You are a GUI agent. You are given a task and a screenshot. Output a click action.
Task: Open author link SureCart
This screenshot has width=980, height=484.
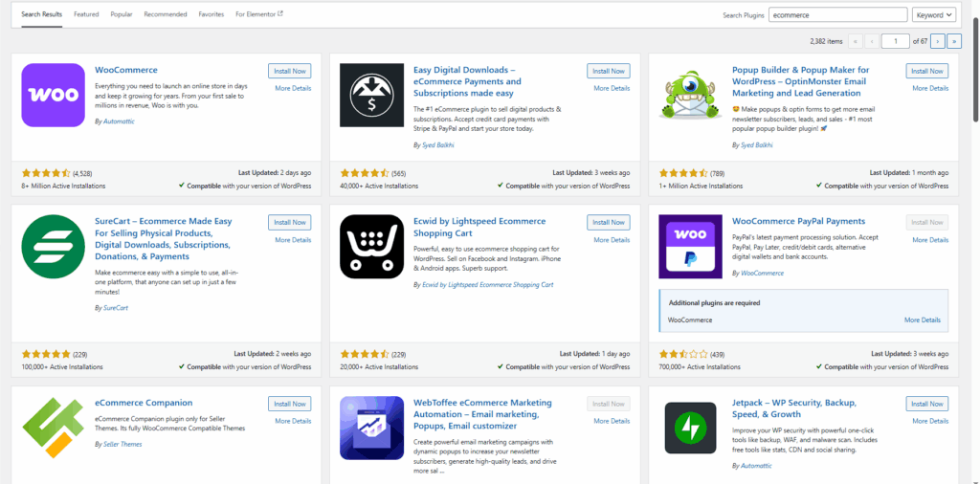[116, 308]
